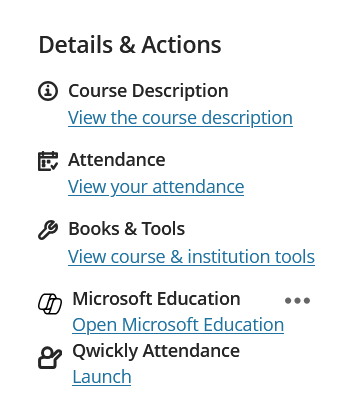Follow the View your attendance link
This screenshot has width=363, height=405.
[x=156, y=187]
